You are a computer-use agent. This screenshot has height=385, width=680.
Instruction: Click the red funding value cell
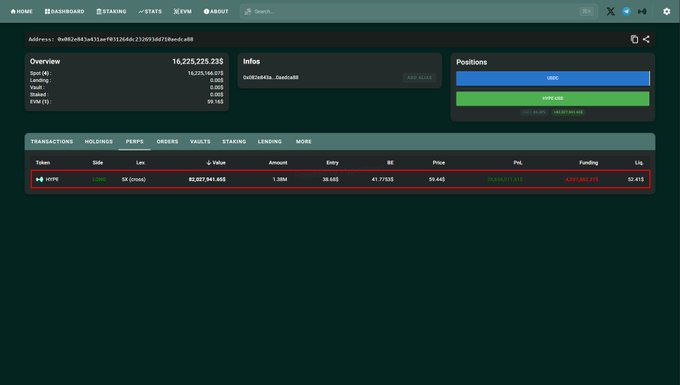[582, 179]
